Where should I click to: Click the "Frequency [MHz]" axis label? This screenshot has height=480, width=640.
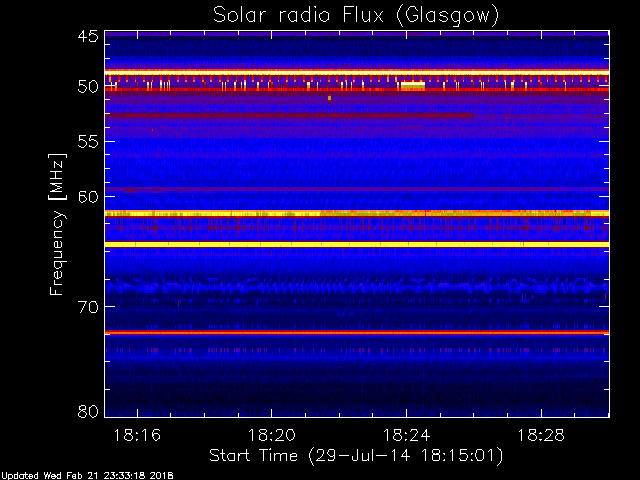[57, 224]
